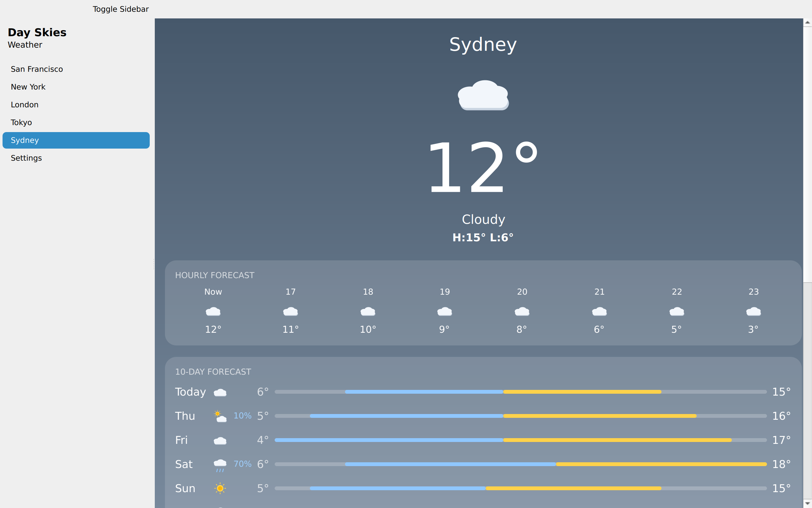Click Today's temperature range bar
812x508 pixels.
(x=521, y=392)
